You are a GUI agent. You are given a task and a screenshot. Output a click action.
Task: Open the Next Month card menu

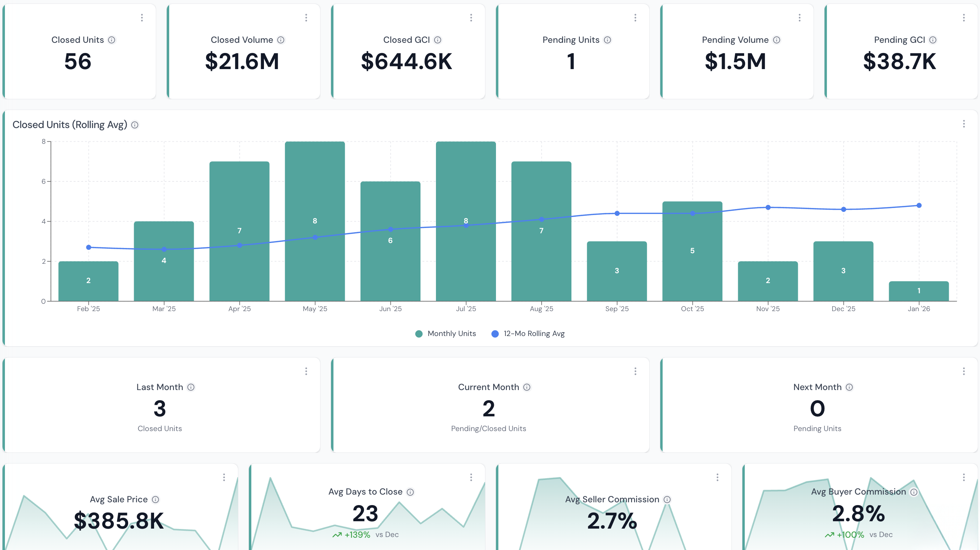[964, 371]
